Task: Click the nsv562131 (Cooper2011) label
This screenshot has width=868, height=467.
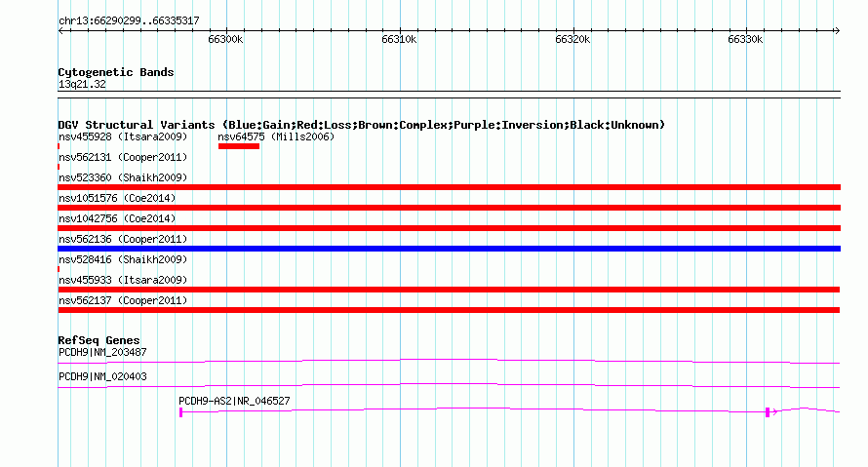Action: (123, 157)
